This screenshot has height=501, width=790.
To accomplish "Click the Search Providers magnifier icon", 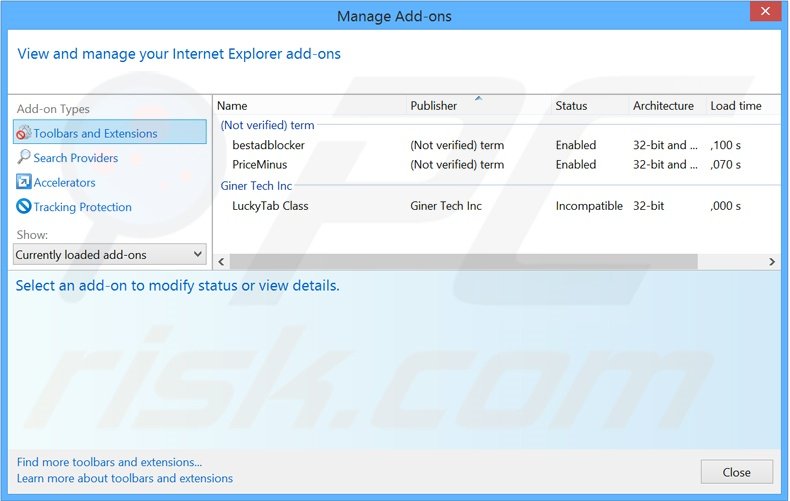I will tap(24, 157).
